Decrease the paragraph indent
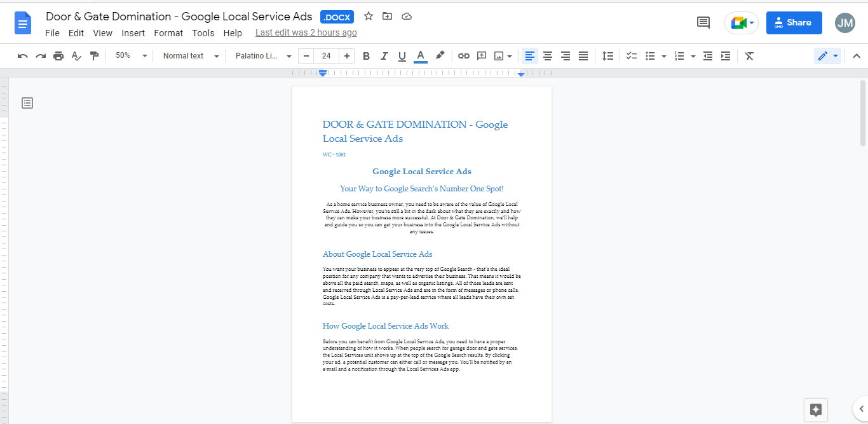 tap(708, 56)
